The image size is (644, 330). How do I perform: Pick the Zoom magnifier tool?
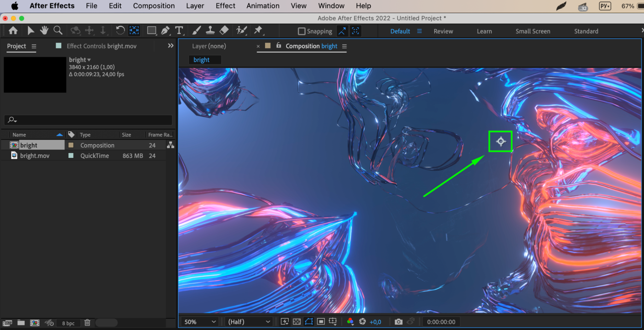[x=58, y=31]
